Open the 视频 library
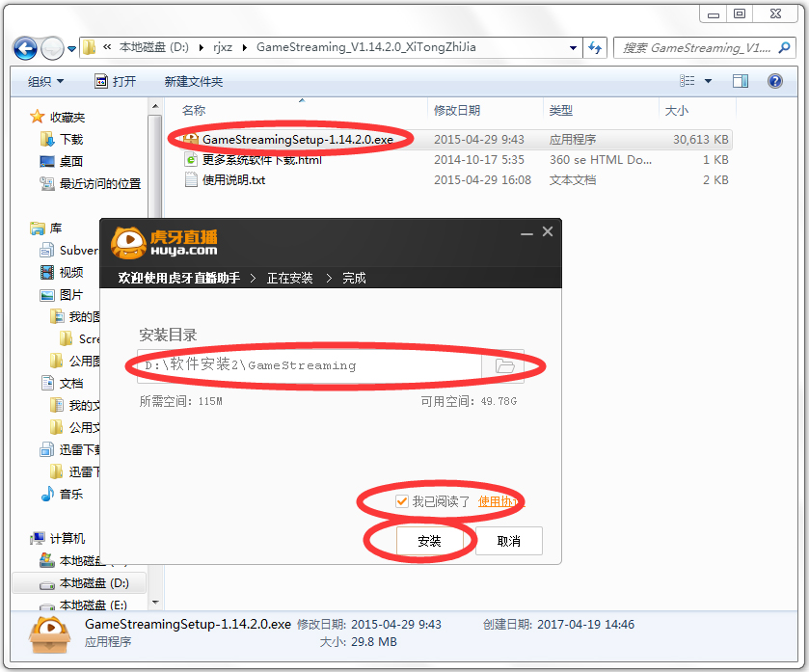This screenshot has width=809, height=672. [71, 272]
